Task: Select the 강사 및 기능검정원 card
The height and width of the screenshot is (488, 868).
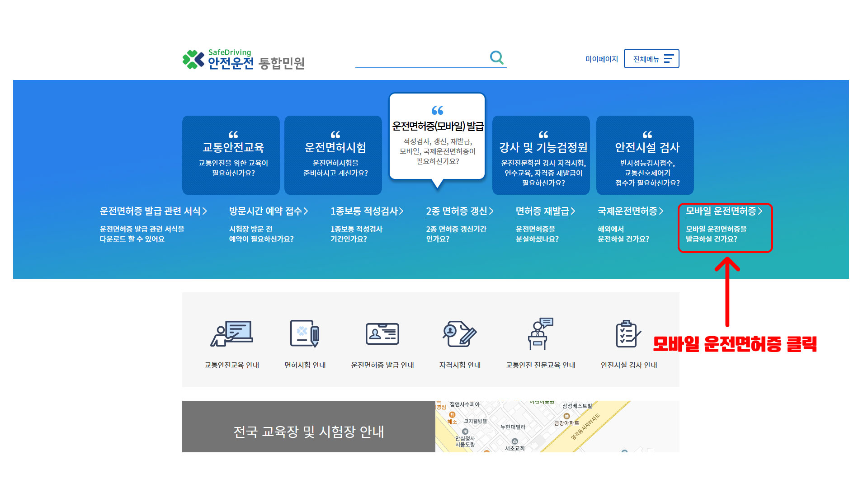Action: [541, 155]
